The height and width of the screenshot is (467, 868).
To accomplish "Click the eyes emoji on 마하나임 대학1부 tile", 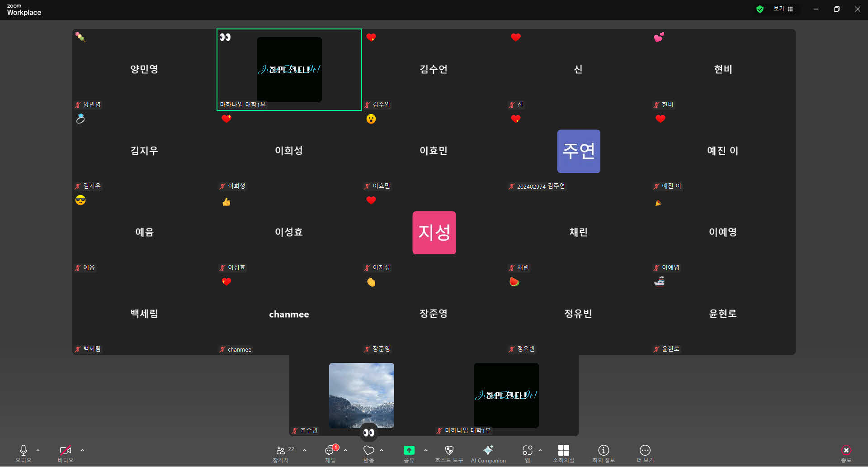I will click(x=225, y=37).
